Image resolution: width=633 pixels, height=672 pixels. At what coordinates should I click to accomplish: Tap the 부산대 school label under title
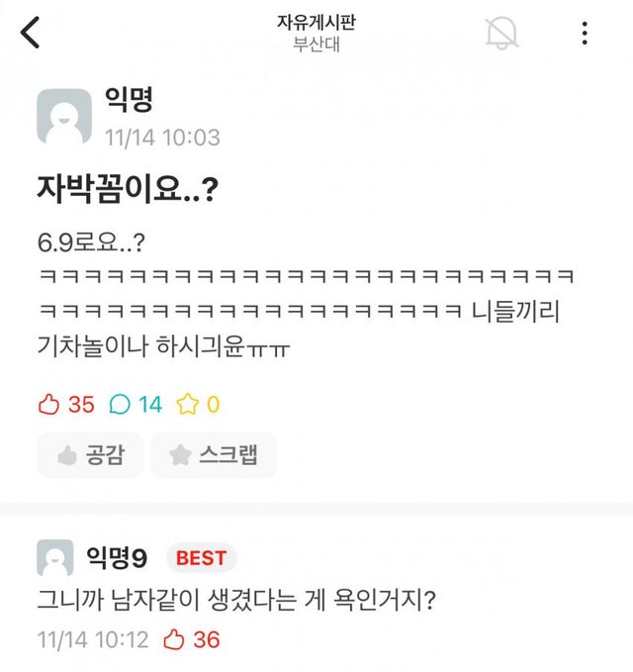316,45
